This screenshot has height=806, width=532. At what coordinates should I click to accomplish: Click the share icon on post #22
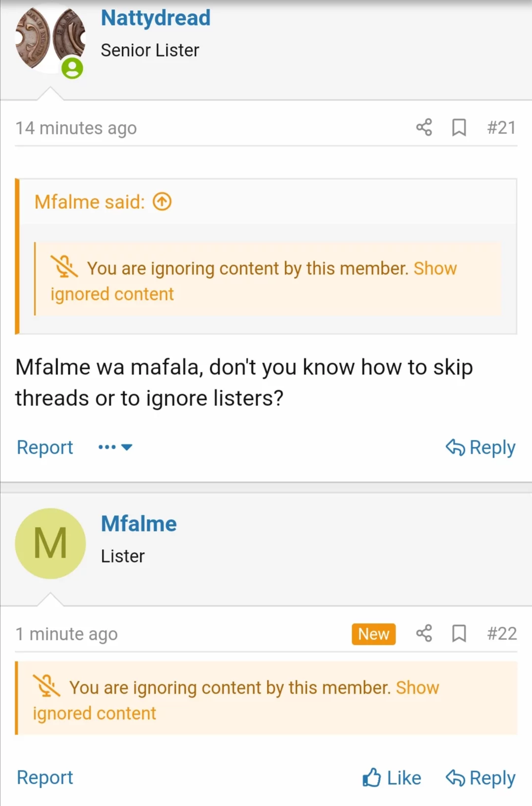pos(424,634)
